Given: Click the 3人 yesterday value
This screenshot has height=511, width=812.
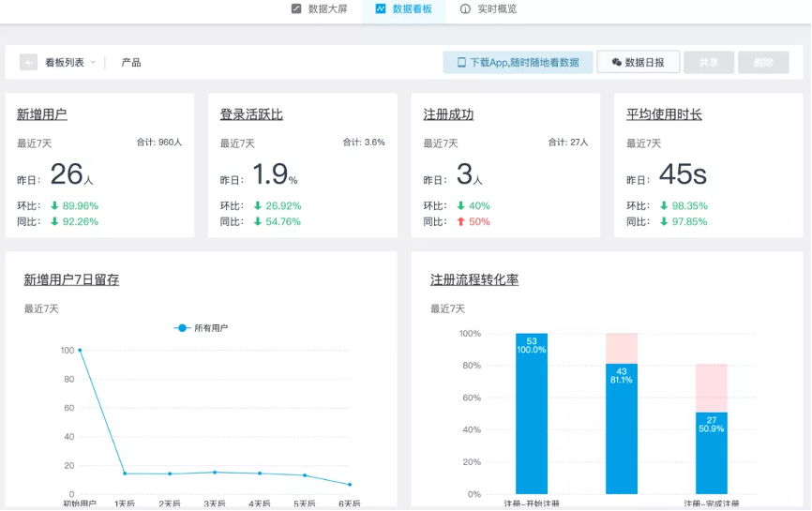Looking at the screenshot, I should pos(469,174).
